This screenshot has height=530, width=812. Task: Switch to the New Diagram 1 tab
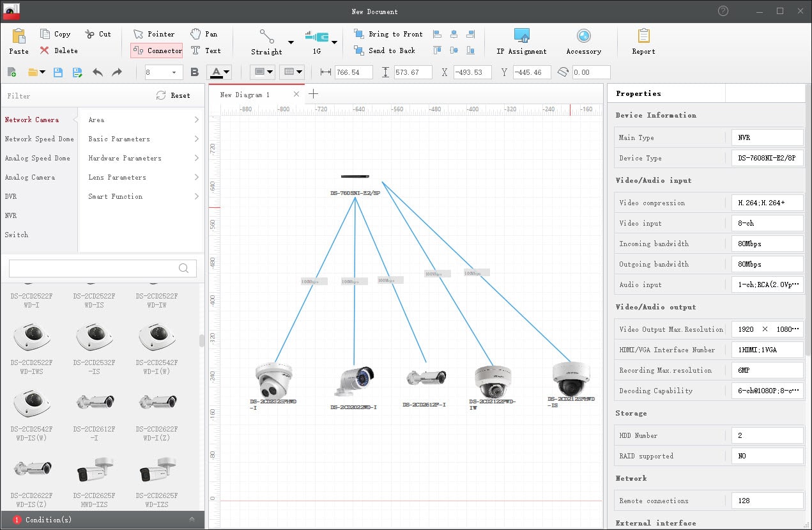[x=245, y=95]
